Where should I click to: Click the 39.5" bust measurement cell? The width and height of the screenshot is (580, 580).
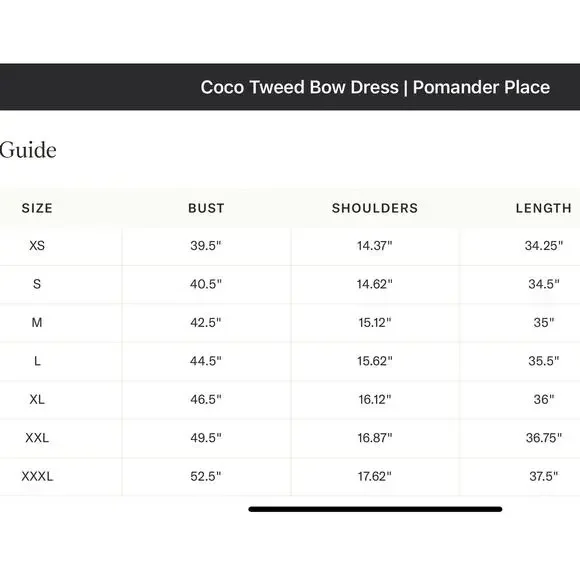point(206,246)
